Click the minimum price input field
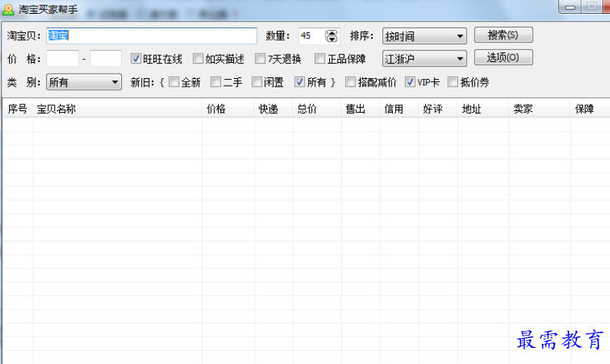Image resolution: width=610 pixels, height=364 pixels. (63, 59)
